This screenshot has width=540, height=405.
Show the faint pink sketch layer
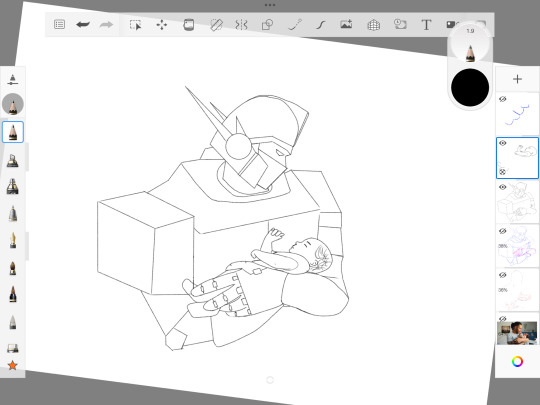502,275
